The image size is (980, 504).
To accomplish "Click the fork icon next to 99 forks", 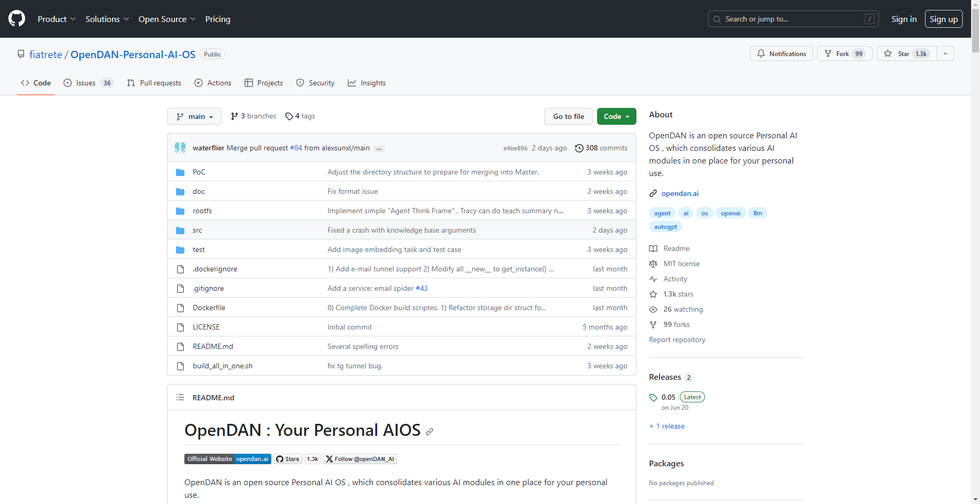I will (653, 324).
